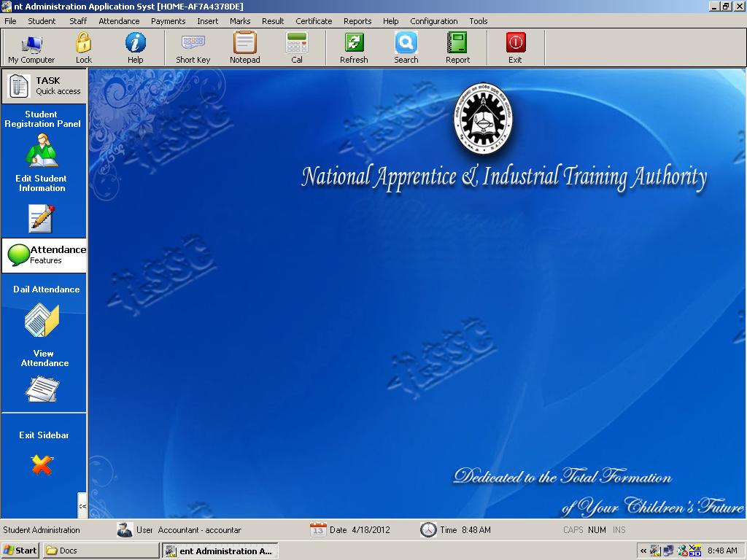The image size is (747, 560).
Task: Click the Xear 3D tray icon
Action: pyautogui.click(x=695, y=551)
